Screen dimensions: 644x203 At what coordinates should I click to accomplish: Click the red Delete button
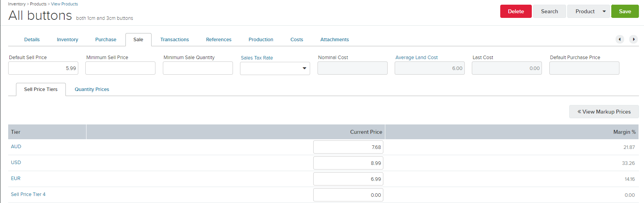tap(516, 11)
